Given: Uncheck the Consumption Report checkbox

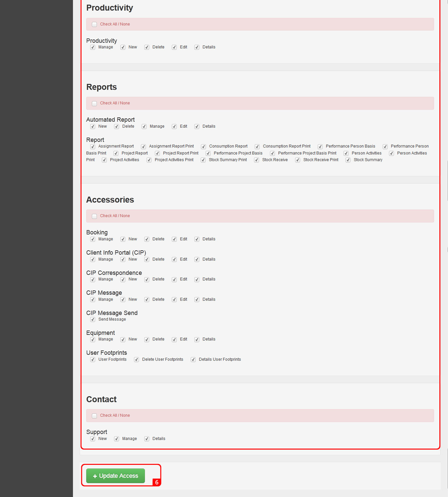Looking at the screenshot, I should [x=204, y=147].
